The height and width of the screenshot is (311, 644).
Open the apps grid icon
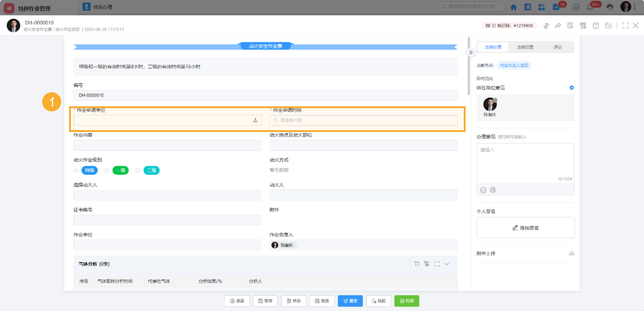point(542,7)
